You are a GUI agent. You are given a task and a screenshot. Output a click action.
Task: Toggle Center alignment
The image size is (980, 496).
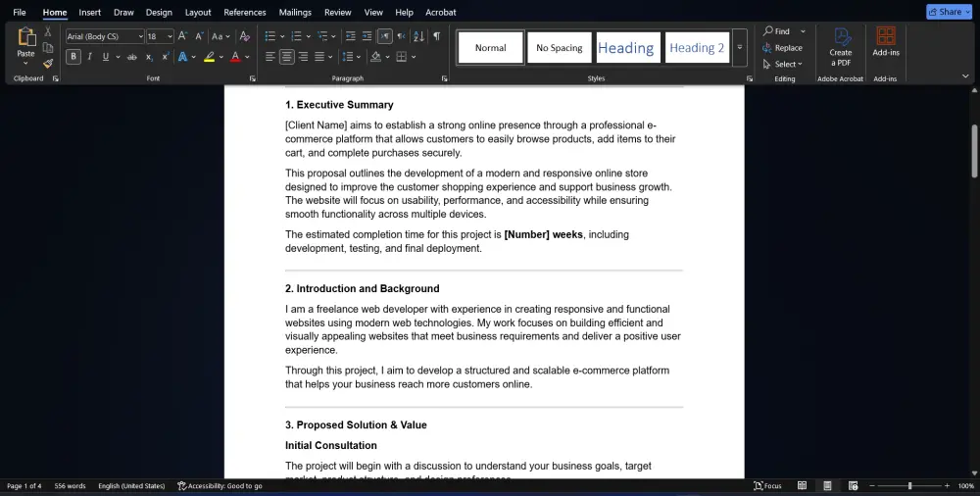287,57
